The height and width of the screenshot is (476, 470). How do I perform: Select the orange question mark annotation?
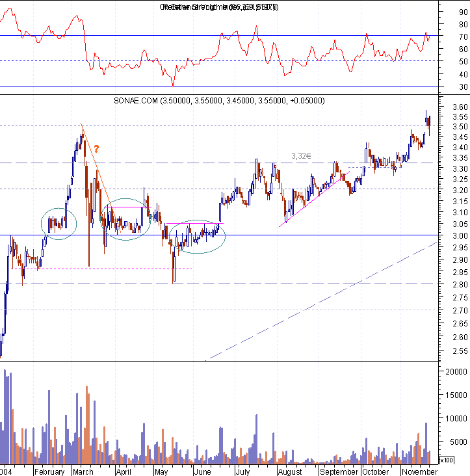coord(96,149)
